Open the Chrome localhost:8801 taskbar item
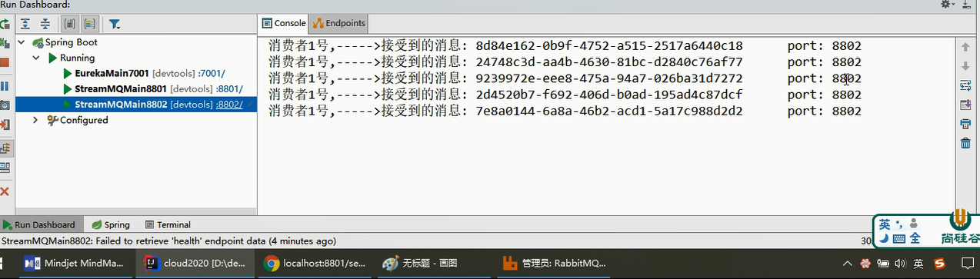The image size is (980, 279). click(315, 263)
